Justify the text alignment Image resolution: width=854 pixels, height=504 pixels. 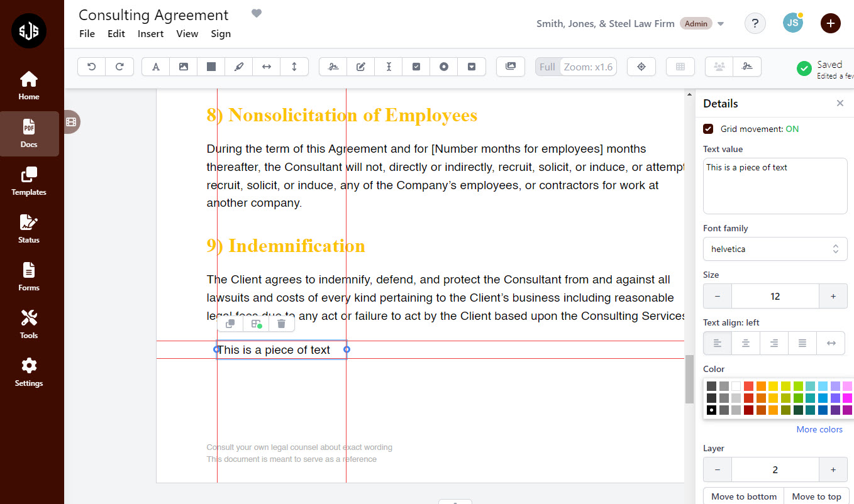tap(802, 343)
